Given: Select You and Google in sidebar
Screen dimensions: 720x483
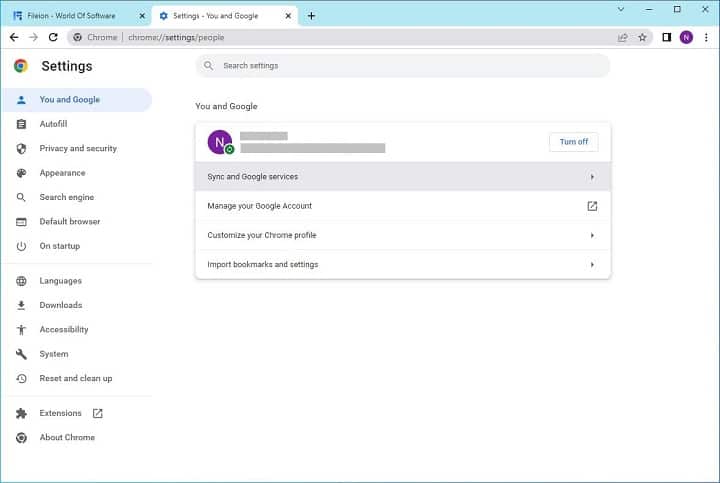Looking at the screenshot, I should [77, 100].
